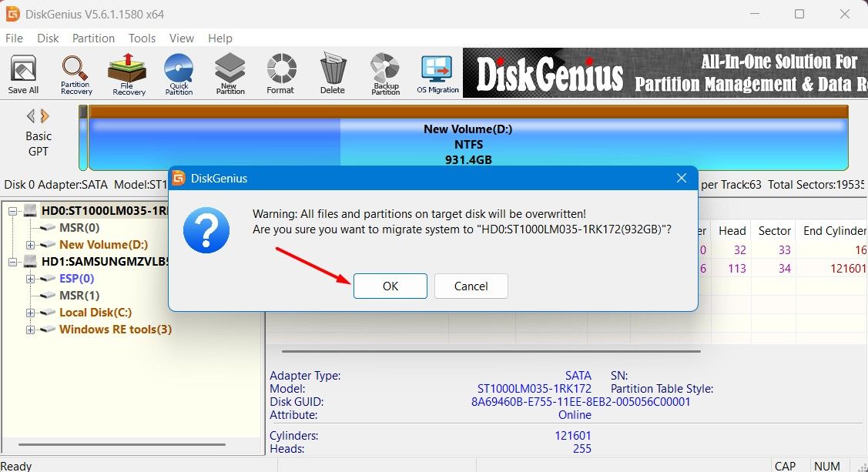The height and width of the screenshot is (472, 868).
Task: Collapse the HD1 Samsung disk node
Action: tap(13, 262)
